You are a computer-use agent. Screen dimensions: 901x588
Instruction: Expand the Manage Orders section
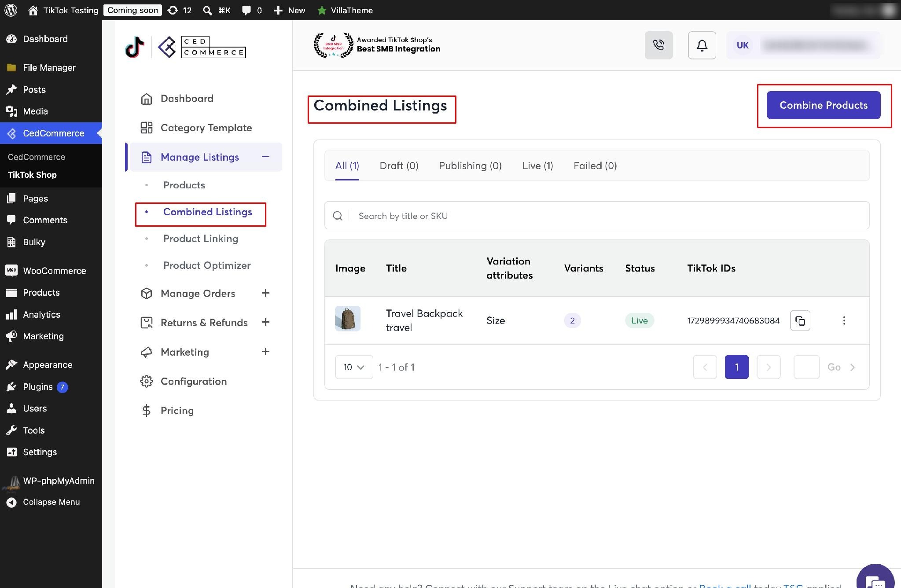(265, 293)
